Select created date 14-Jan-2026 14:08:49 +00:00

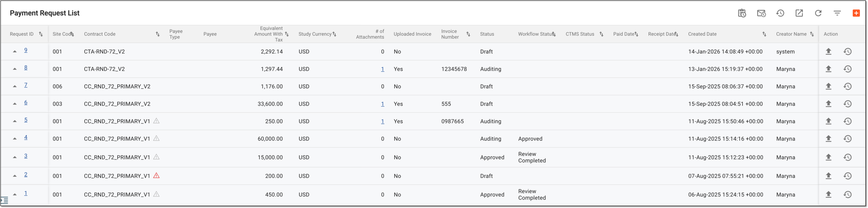(x=725, y=51)
